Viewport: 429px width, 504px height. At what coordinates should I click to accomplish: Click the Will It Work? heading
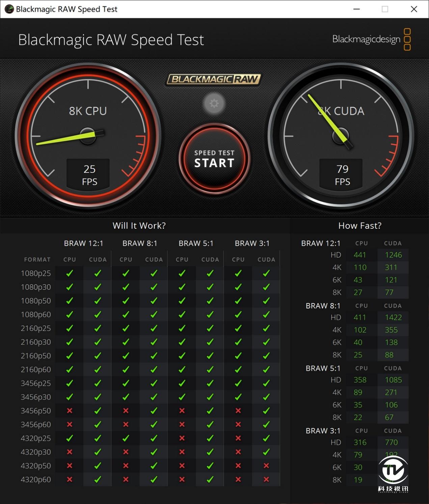(x=139, y=226)
